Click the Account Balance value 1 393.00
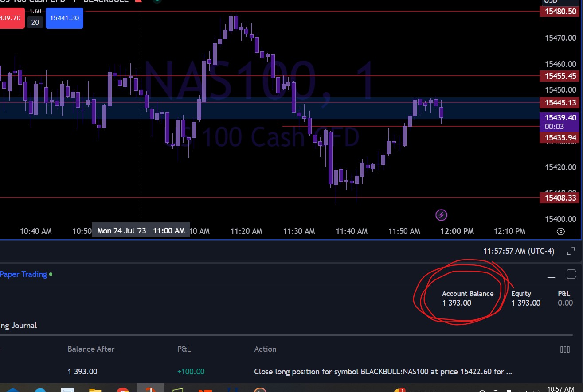The image size is (583, 392). click(x=457, y=303)
